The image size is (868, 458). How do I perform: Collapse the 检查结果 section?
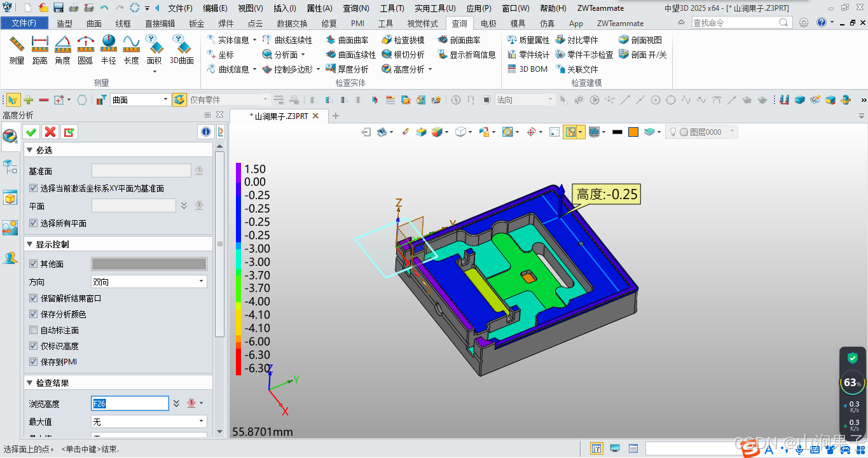[x=29, y=383]
